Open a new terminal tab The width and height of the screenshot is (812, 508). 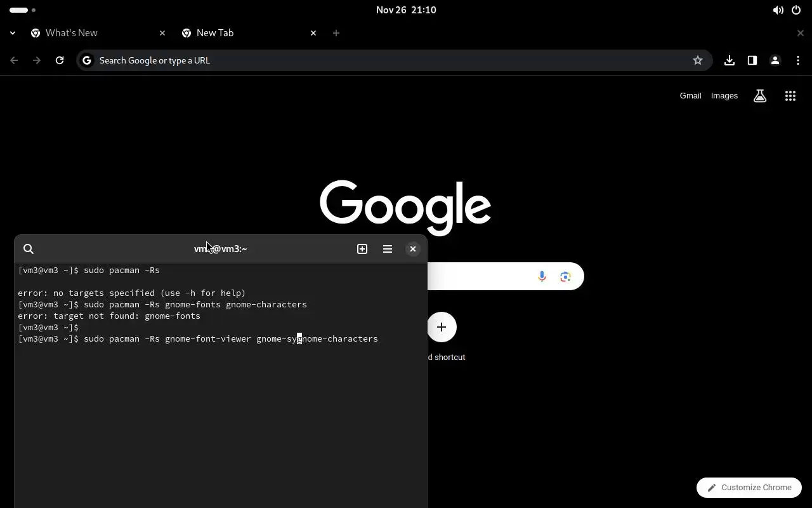(x=362, y=249)
